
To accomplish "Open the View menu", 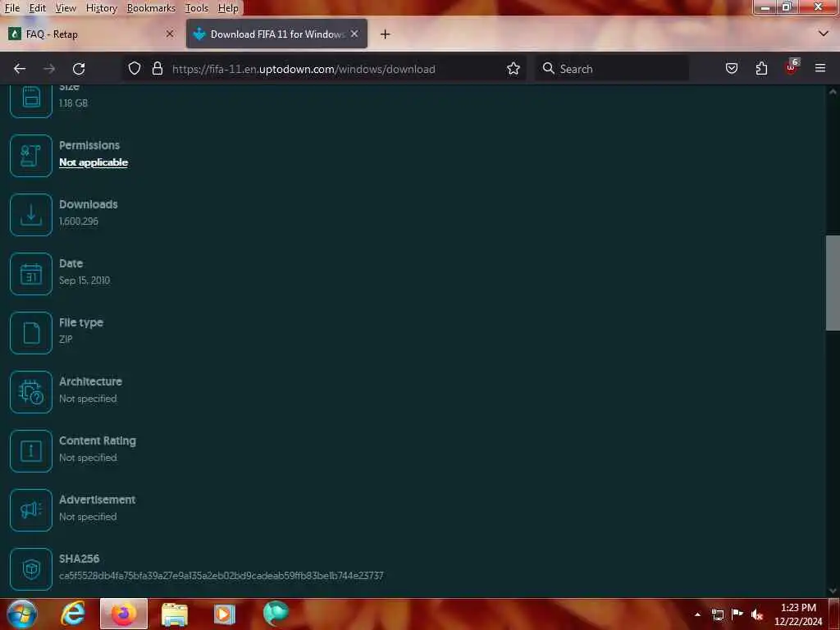I will click(66, 8).
